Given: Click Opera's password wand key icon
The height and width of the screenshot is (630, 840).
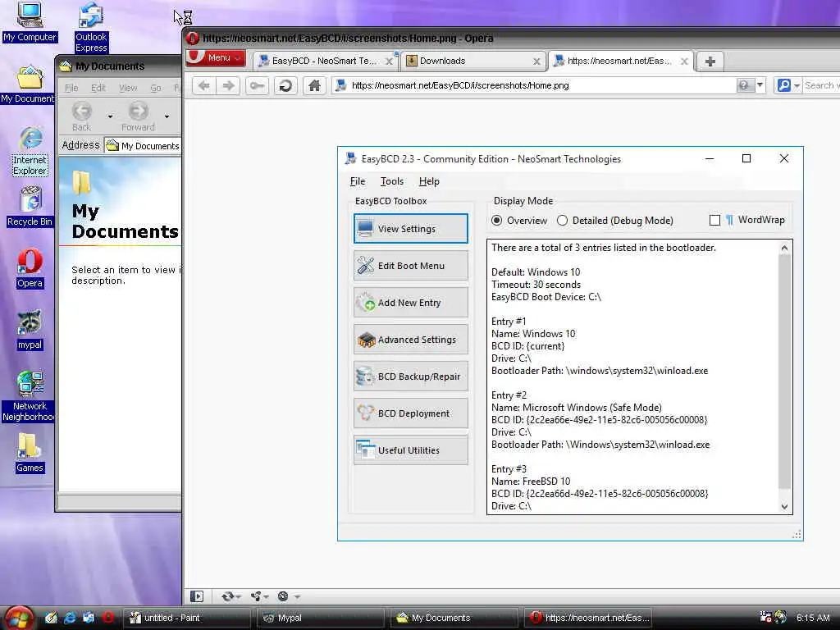Looking at the screenshot, I should point(257,85).
